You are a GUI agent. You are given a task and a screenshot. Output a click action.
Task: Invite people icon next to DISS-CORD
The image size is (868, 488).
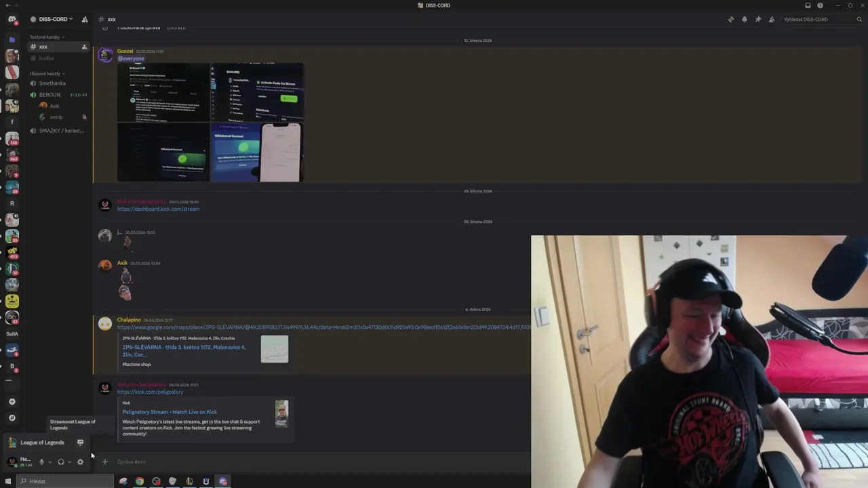point(85,19)
